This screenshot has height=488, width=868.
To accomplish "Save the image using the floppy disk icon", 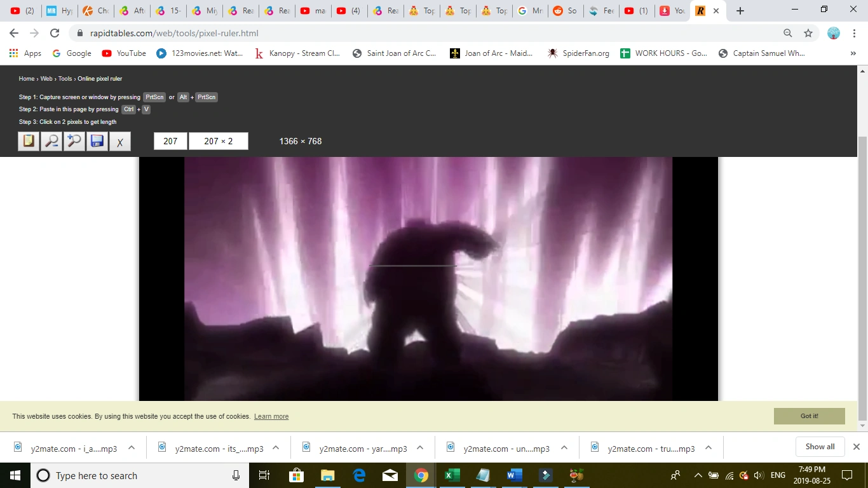I will [x=97, y=141].
